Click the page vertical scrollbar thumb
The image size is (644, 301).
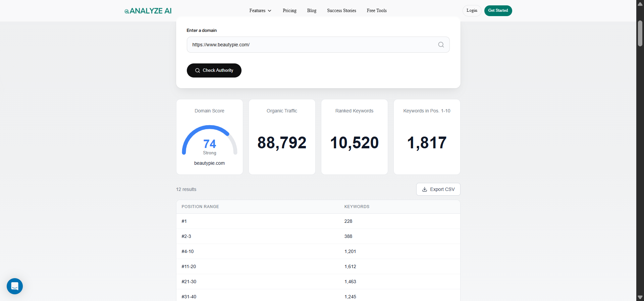(x=640, y=33)
